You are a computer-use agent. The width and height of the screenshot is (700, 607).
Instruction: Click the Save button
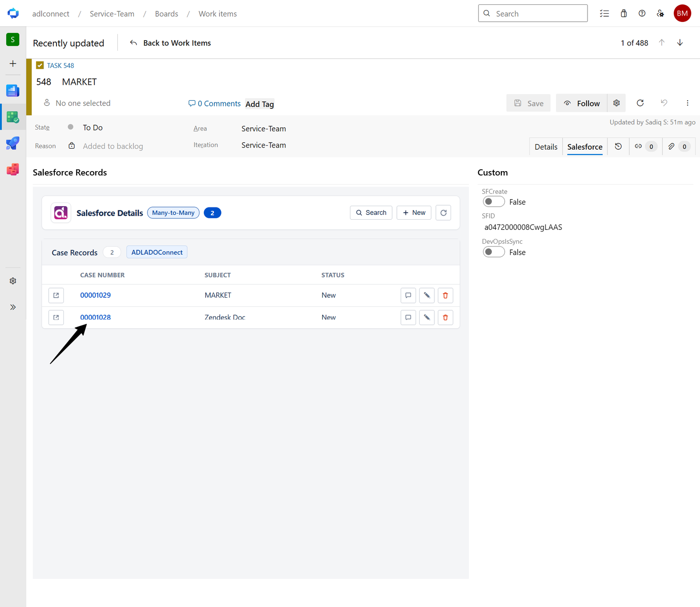click(528, 103)
